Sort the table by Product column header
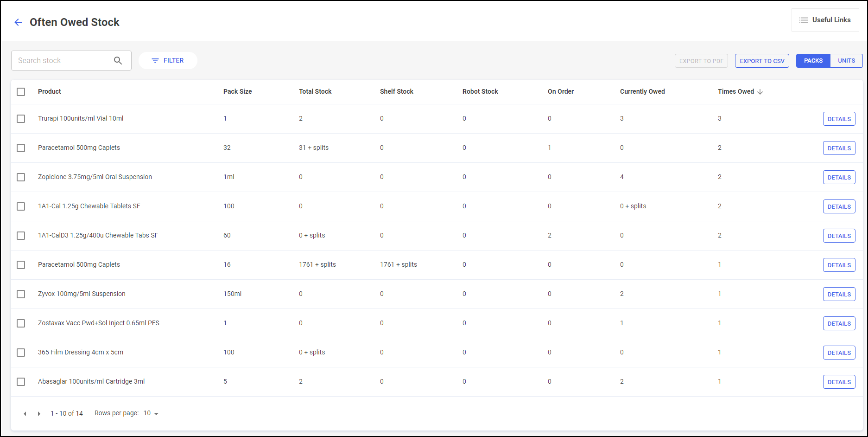Screen dimensions: 868x437 pos(50,91)
